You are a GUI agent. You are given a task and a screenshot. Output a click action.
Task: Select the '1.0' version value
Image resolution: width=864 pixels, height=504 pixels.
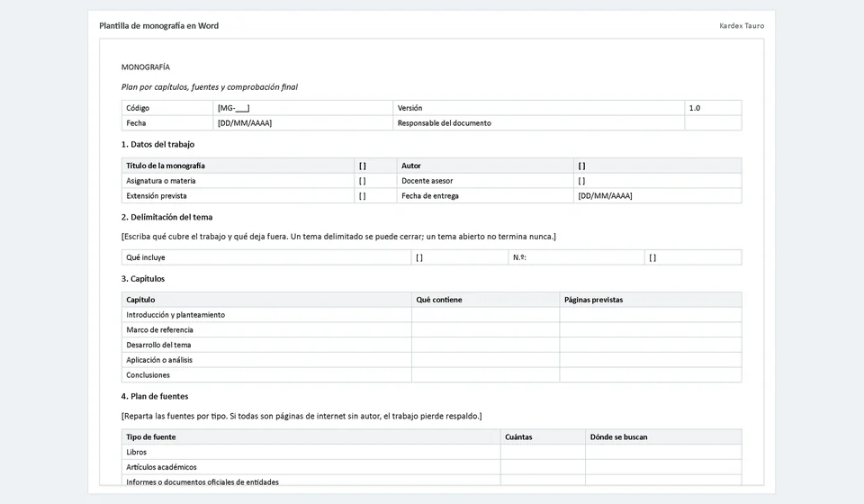[x=694, y=108]
